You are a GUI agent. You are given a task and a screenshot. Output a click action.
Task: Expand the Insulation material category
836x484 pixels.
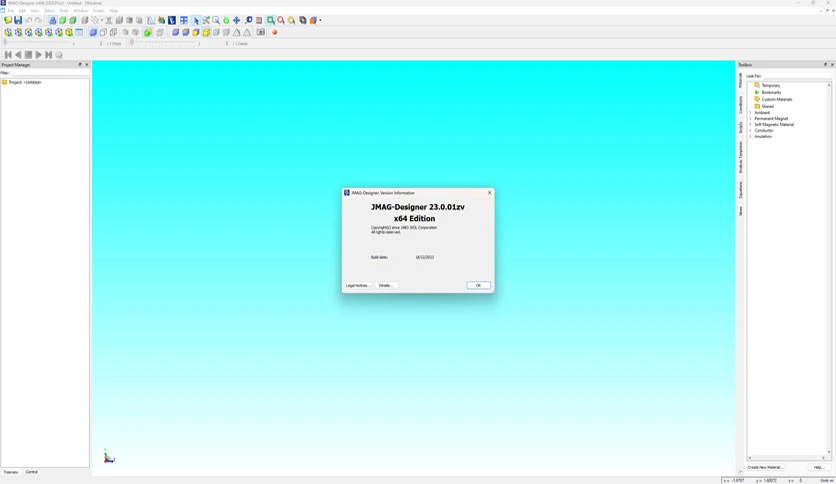tap(751, 136)
